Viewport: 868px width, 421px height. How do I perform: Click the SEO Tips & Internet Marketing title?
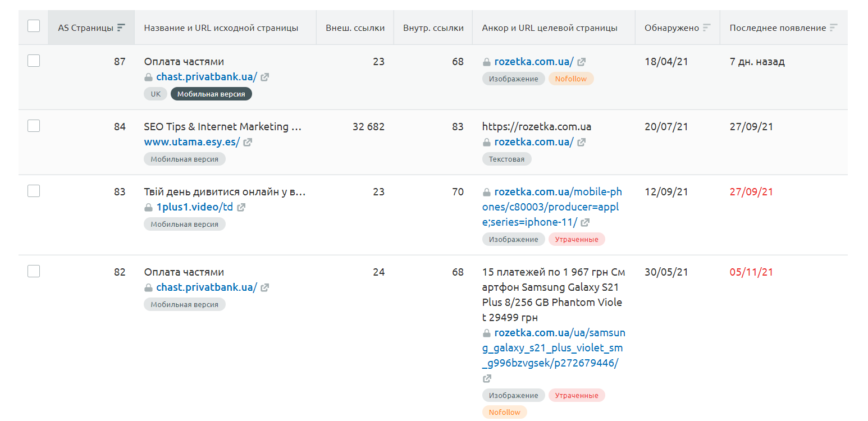point(223,126)
